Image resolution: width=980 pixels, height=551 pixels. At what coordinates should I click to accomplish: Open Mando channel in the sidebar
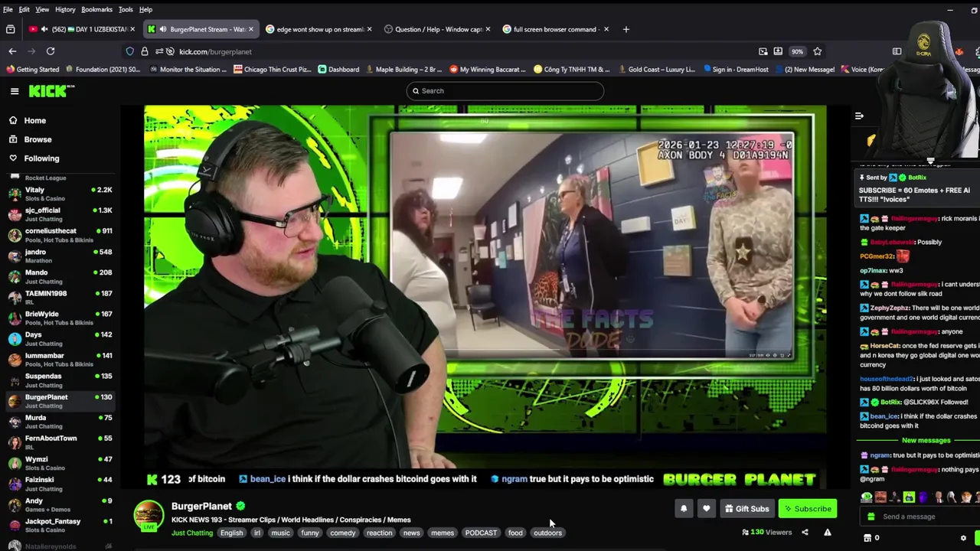59,276
